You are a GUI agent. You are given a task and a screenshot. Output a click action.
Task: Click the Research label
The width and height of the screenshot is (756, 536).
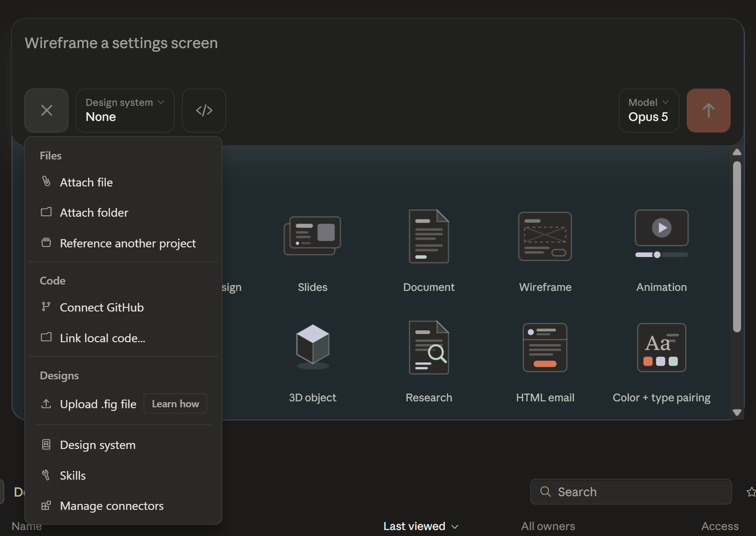pyautogui.click(x=429, y=397)
